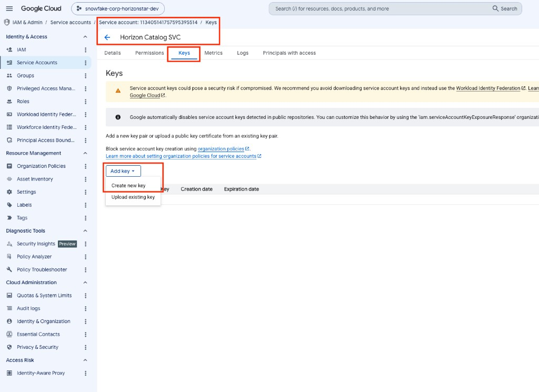Click the Search button in top bar
This screenshot has height=392, width=539.
(505, 8)
